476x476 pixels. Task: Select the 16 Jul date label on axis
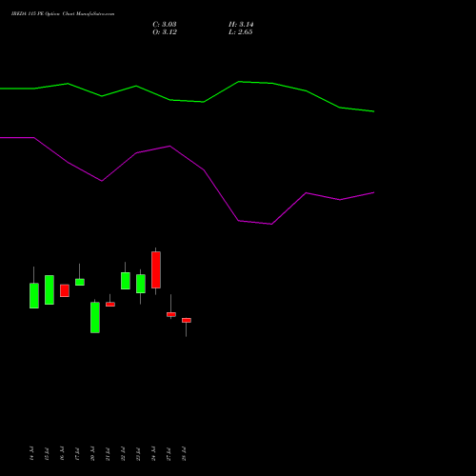pos(62,453)
